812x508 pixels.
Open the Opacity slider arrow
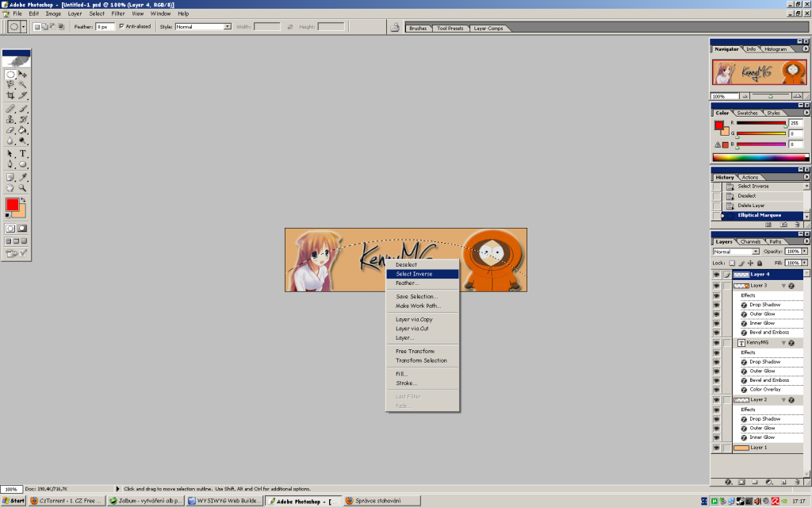805,252
